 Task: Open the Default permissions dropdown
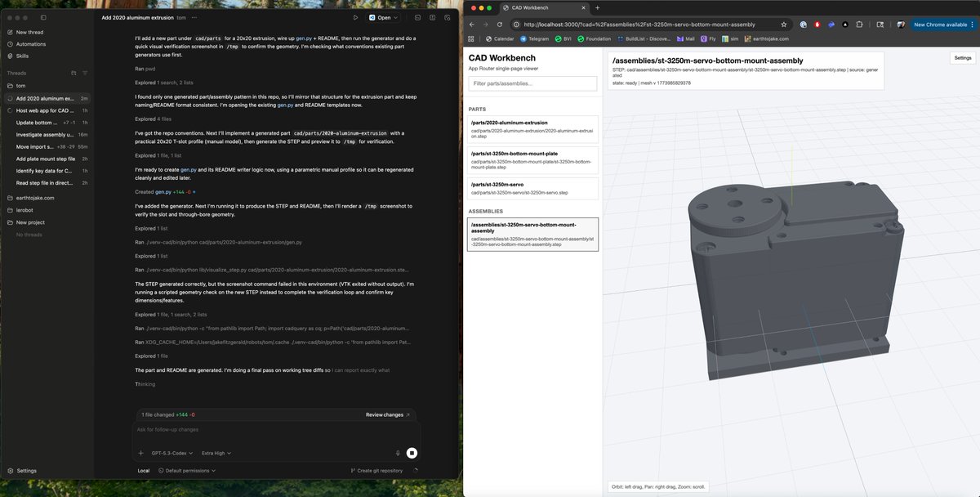pyautogui.click(x=188, y=471)
